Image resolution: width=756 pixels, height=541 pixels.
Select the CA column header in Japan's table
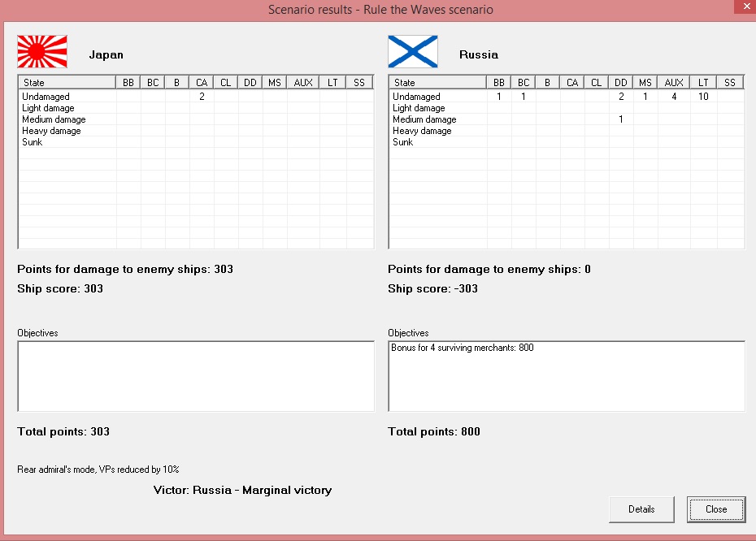pyautogui.click(x=202, y=82)
